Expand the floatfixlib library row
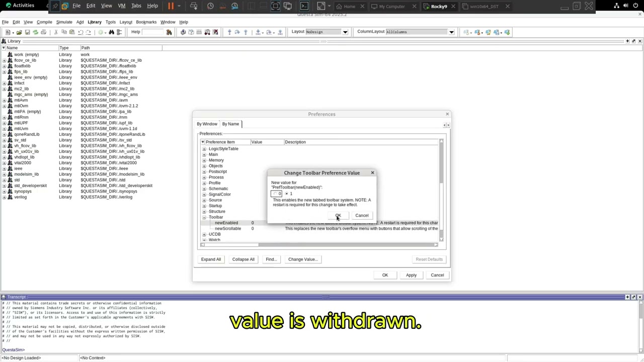 tap(4, 66)
